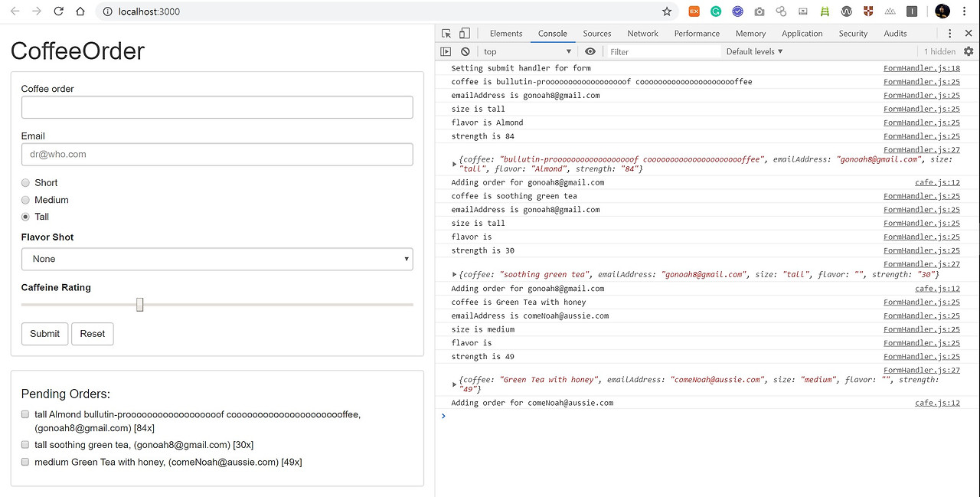This screenshot has height=497, width=980.
Task: Bookmark this page with the star
Action: pos(667,11)
